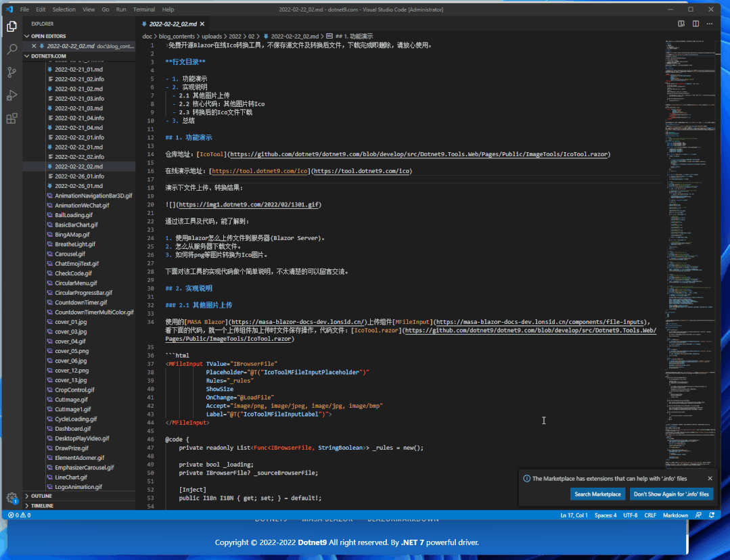The width and height of the screenshot is (730, 560).
Task: Open the feedback icon in status bar
Action: click(x=698, y=515)
